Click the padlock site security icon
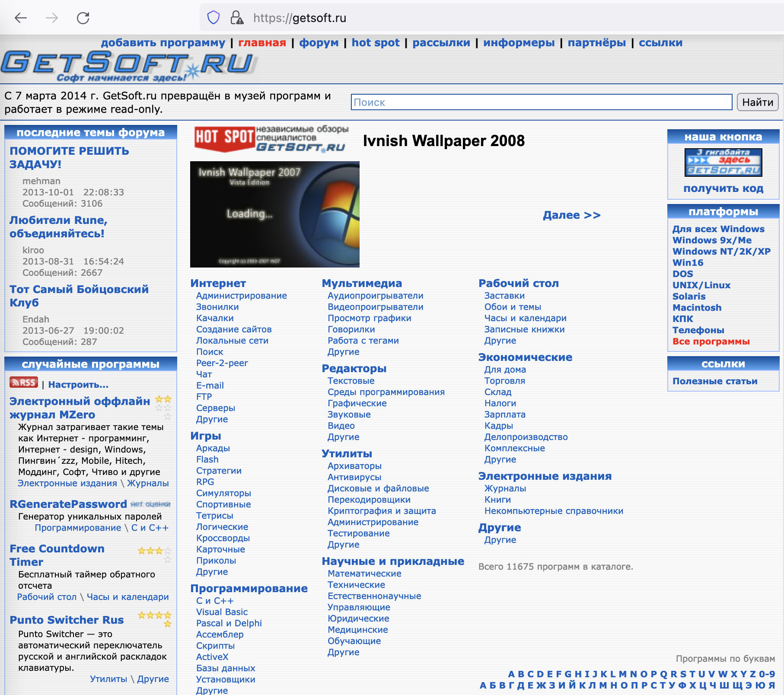 [x=236, y=18]
